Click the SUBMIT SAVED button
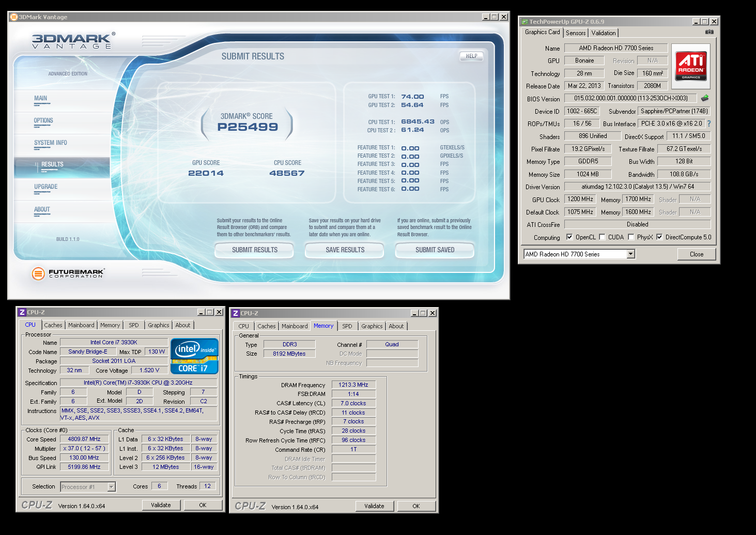The image size is (756, 535). tap(435, 250)
